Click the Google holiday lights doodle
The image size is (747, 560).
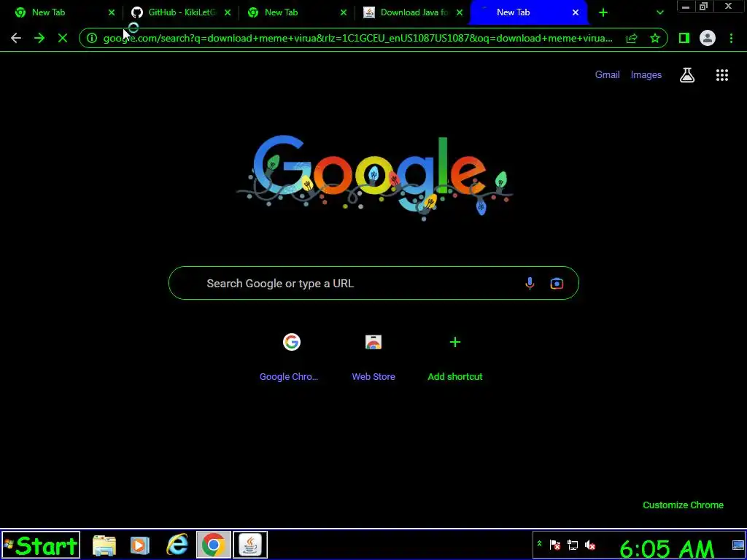(x=374, y=177)
